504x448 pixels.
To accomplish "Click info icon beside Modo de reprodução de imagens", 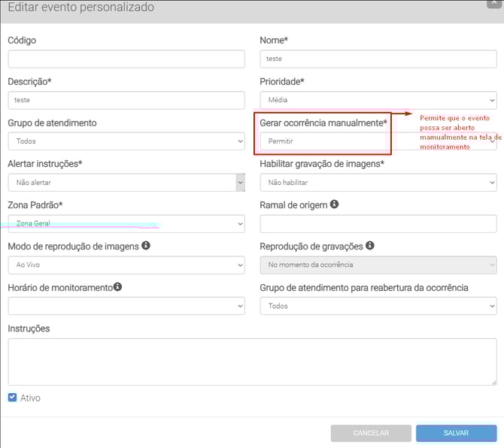I will pyautogui.click(x=146, y=246).
